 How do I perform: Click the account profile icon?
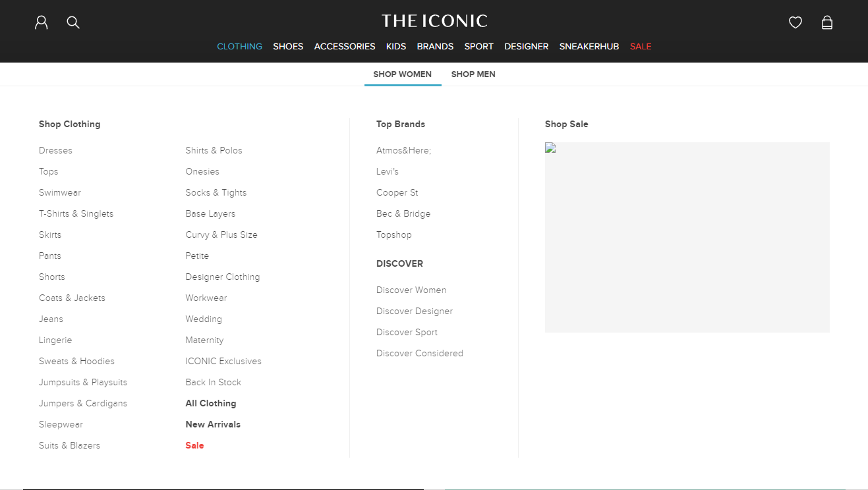point(41,22)
